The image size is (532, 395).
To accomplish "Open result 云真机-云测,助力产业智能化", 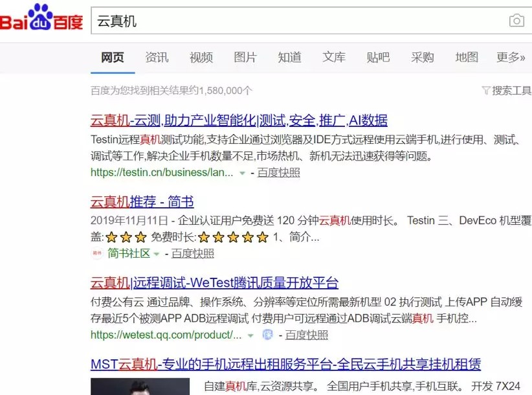I will (x=239, y=120).
